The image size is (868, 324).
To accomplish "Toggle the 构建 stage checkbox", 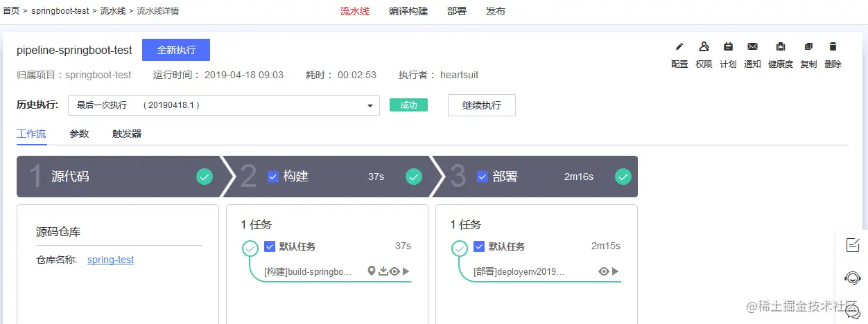I will tap(272, 177).
